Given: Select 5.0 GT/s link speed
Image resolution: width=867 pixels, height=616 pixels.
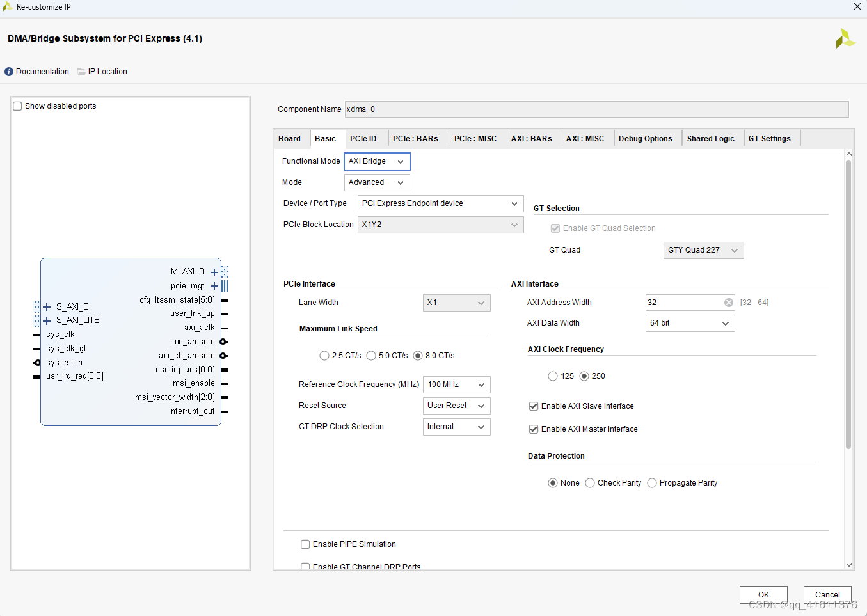Looking at the screenshot, I should (x=371, y=356).
